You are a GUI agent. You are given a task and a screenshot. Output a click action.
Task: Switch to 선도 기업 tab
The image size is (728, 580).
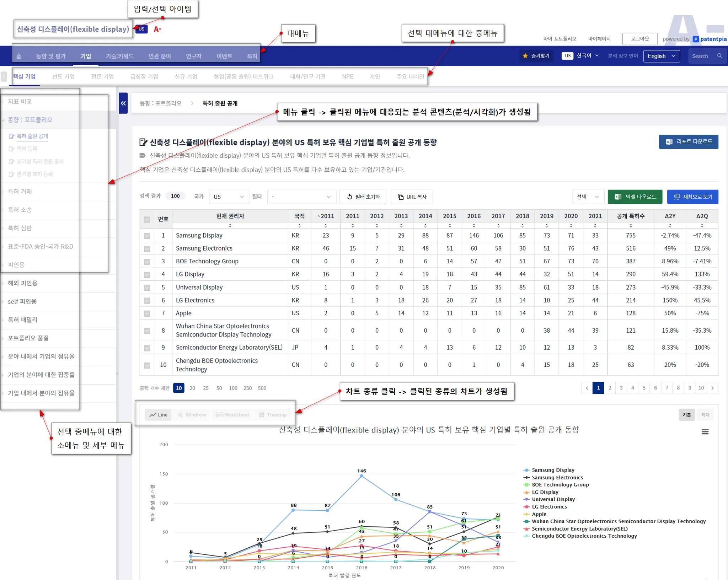tap(63, 76)
